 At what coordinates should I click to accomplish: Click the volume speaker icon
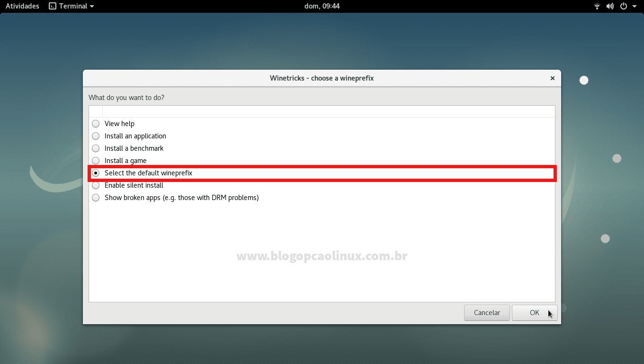[x=610, y=6]
